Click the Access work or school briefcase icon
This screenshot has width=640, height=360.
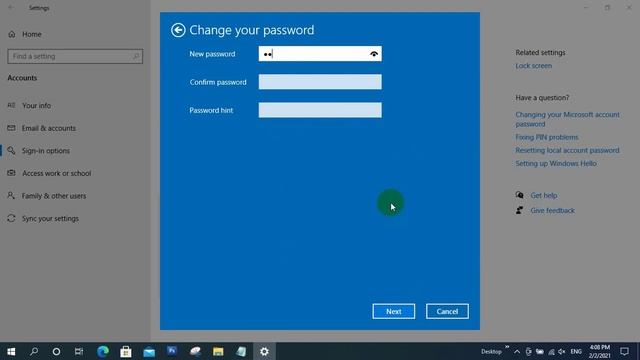(11, 173)
